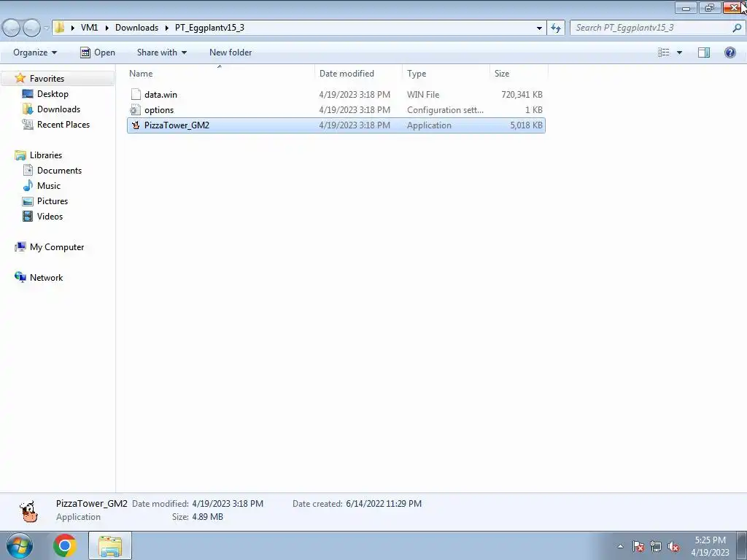Image resolution: width=747 pixels, height=560 pixels.
Task: Expand the arrow after Downloads in address bar
Action: (x=167, y=28)
